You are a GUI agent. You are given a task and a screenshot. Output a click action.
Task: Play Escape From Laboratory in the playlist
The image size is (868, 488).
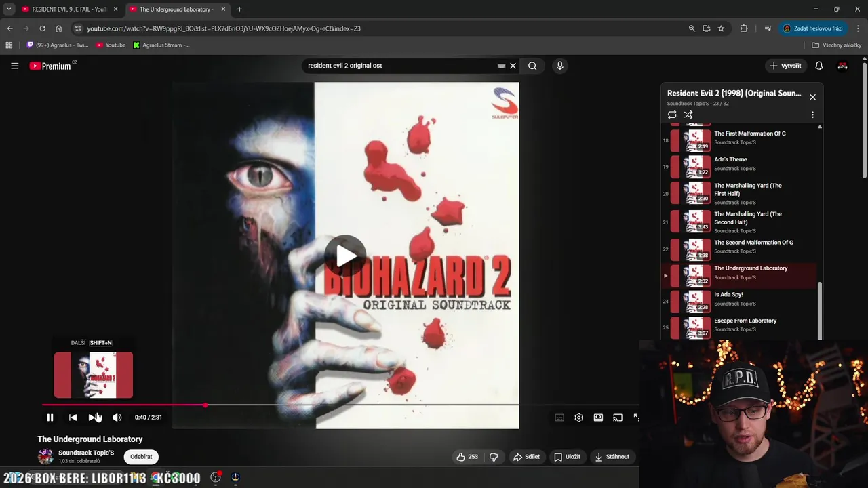click(739, 328)
